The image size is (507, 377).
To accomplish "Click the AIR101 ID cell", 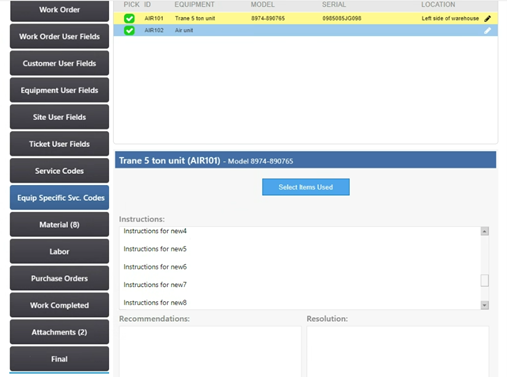I will [x=154, y=18].
